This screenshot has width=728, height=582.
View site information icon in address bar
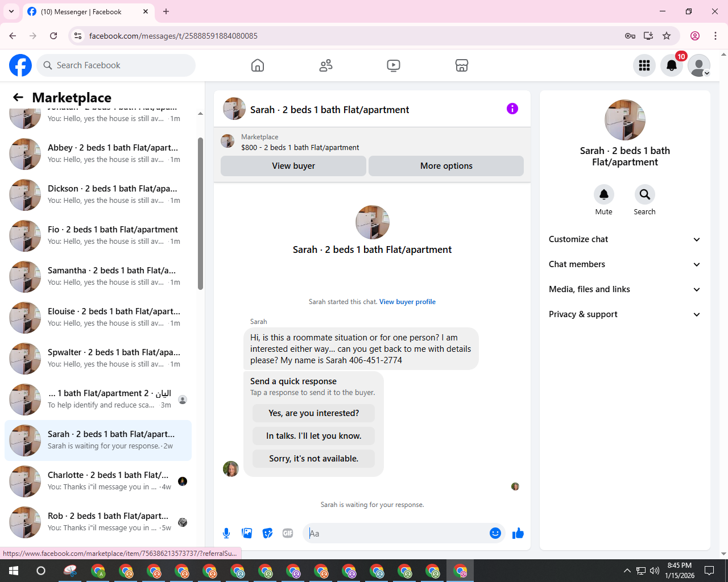[78, 36]
